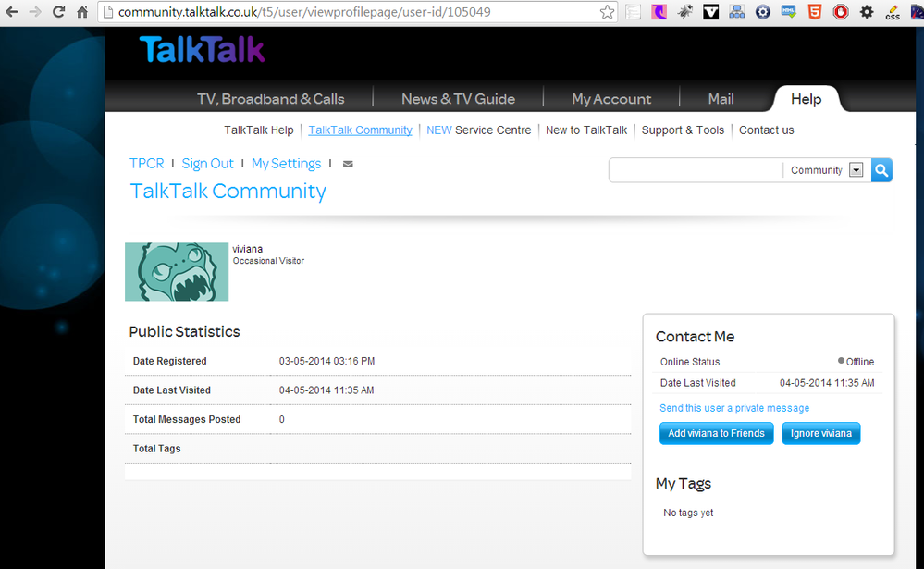Open the faded notepad extension icon
924x569 pixels.
633,12
